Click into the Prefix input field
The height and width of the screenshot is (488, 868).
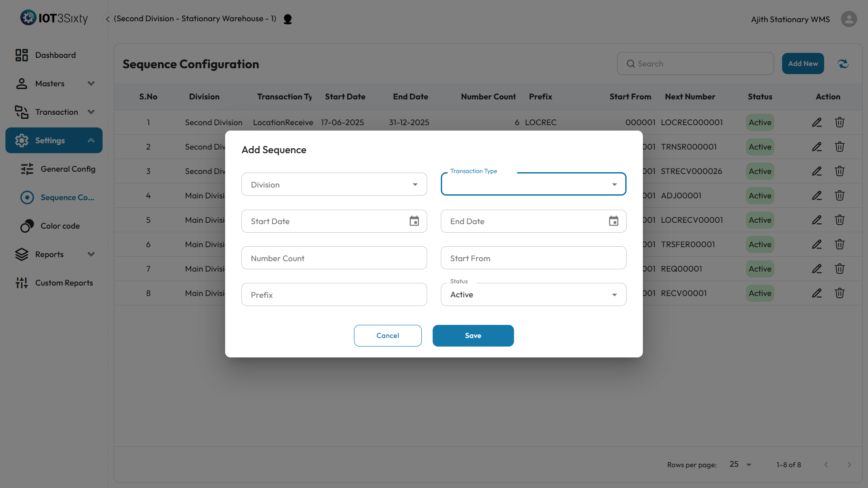pyautogui.click(x=334, y=295)
